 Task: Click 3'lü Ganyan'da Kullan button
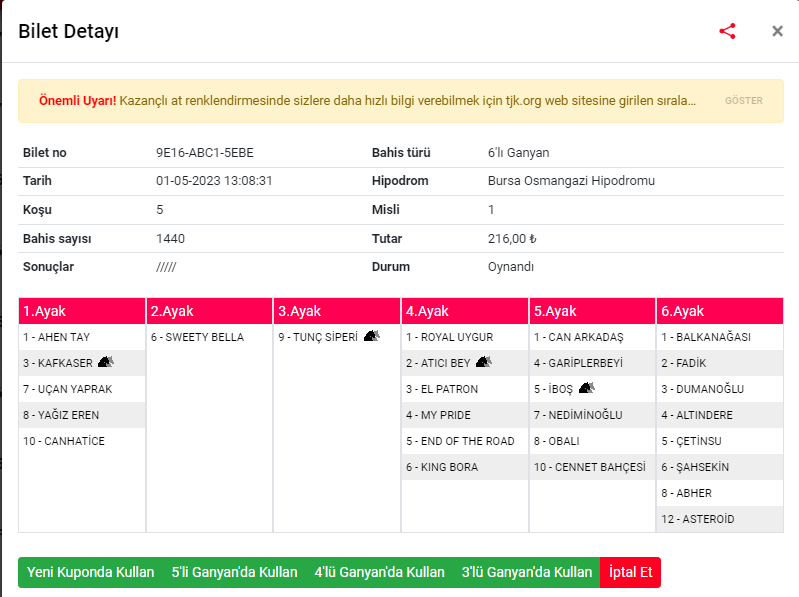pos(527,572)
